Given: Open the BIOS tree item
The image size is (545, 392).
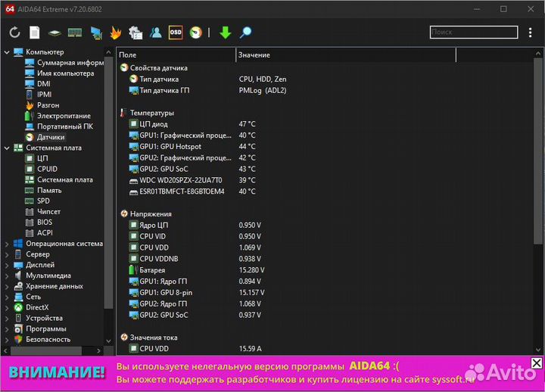Looking at the screenshot, I should pos(45,222).
